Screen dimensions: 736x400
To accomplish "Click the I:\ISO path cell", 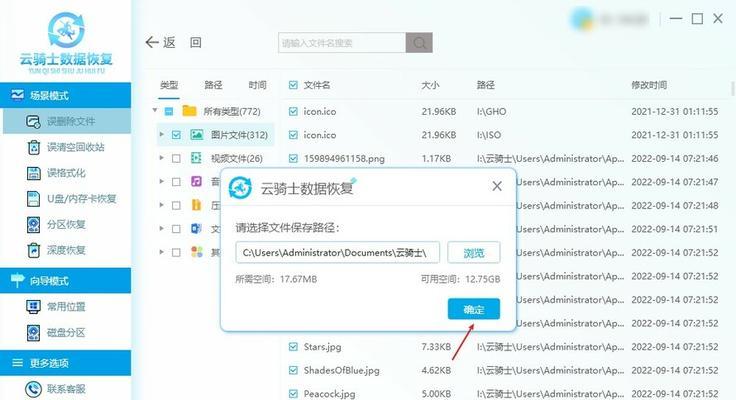I will click(489, 135).
